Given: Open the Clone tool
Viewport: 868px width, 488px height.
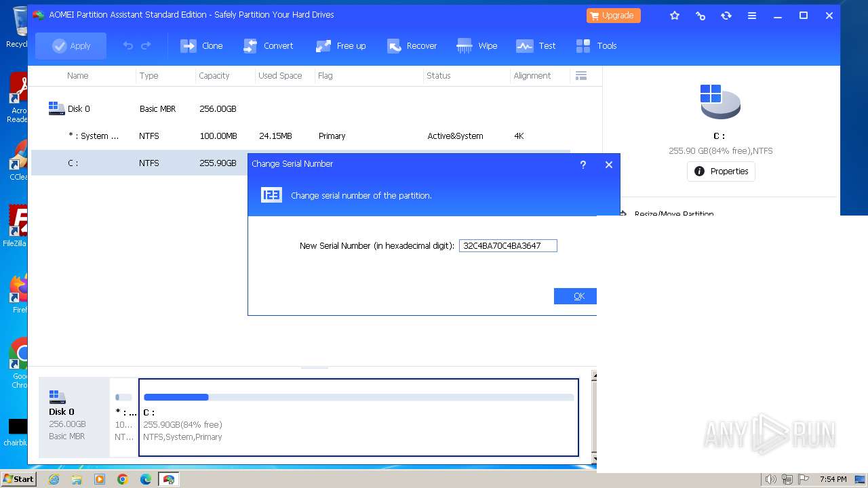Looking at the screenshot, I should tap(201, 45).
